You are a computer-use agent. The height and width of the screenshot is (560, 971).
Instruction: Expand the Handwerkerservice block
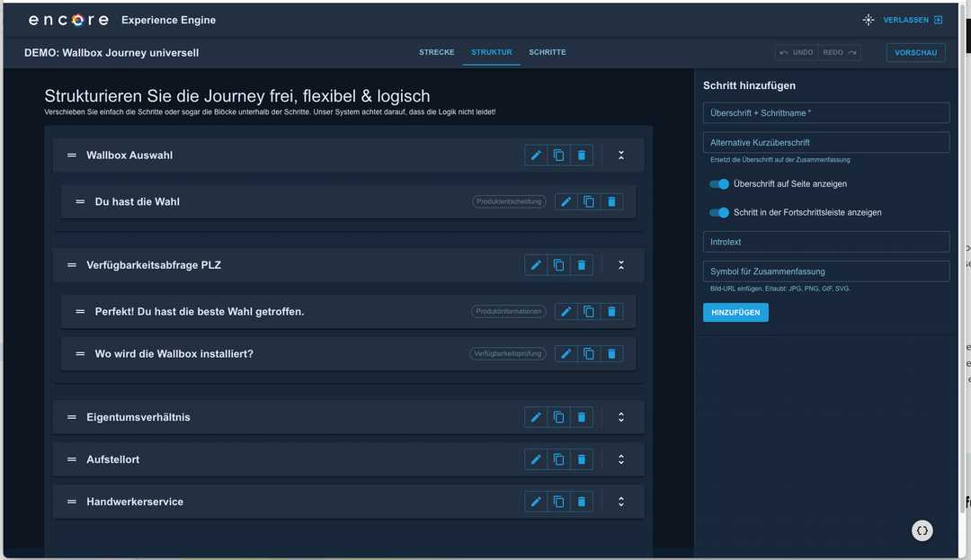(619, 501)
